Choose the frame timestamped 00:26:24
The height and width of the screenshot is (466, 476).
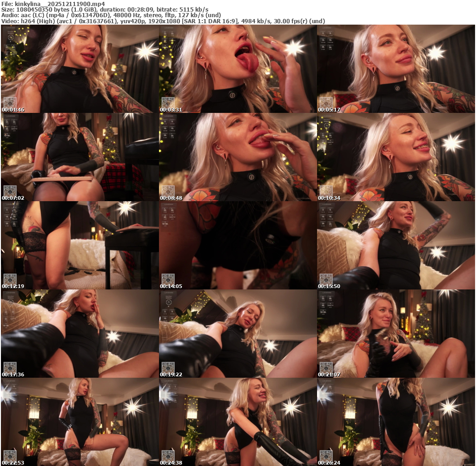click(x=396, y=422)
